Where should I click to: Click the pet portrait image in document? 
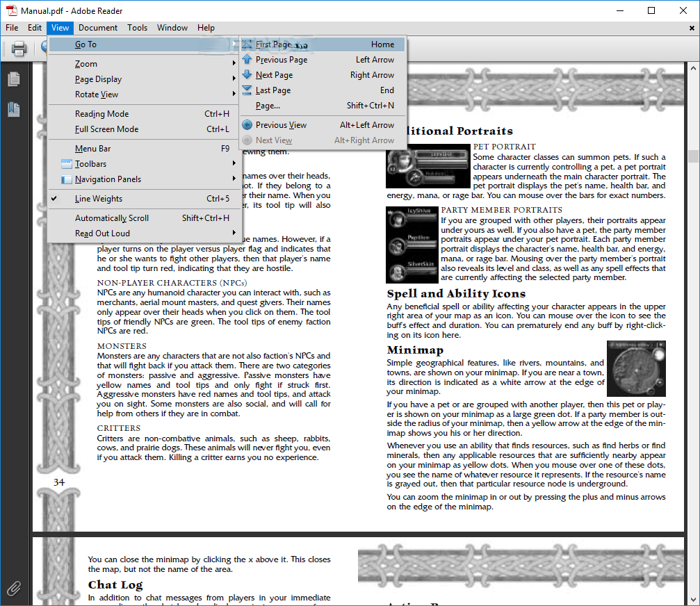tap(428, 167)
